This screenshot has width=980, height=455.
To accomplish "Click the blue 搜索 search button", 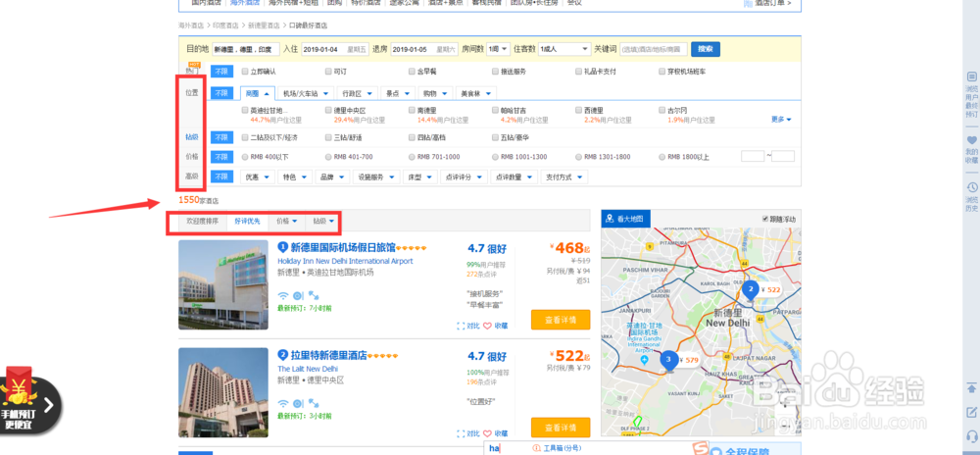I will (705, 49).
